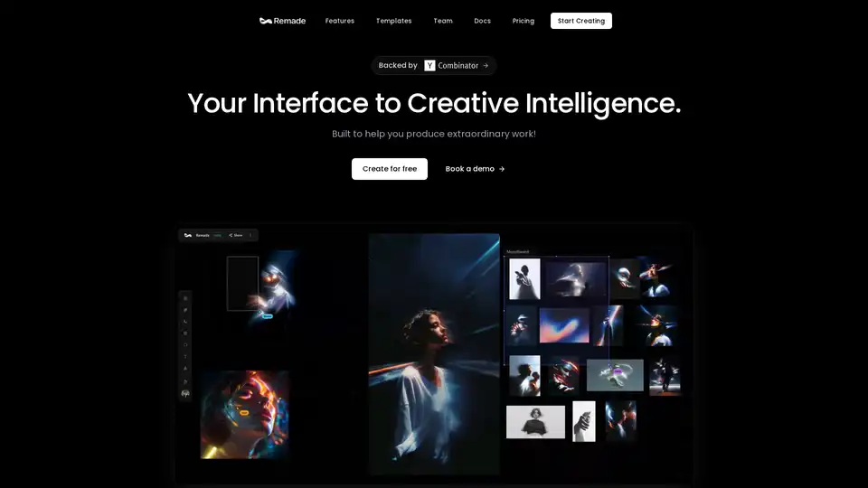
Task: Click the bottom face icon in canvas sidebar
Action: click(x=185, y=393)
